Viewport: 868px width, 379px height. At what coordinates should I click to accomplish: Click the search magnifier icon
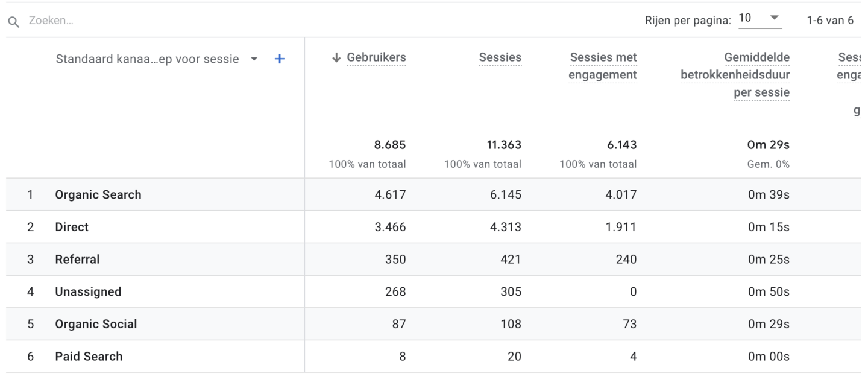coord(13,22)
